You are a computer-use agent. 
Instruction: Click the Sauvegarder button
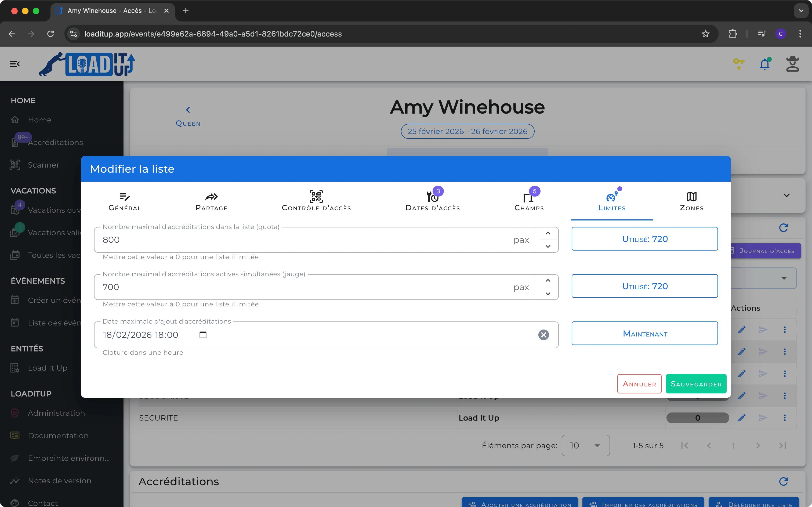pos(696,384)
